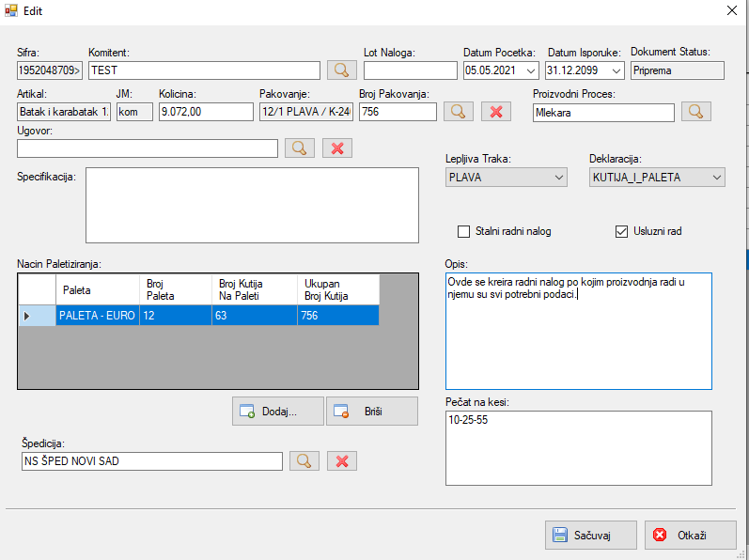Viewport: 749px width, 560px height.
Task: Save with the Sačuvaj button
Action: [591, 536]
